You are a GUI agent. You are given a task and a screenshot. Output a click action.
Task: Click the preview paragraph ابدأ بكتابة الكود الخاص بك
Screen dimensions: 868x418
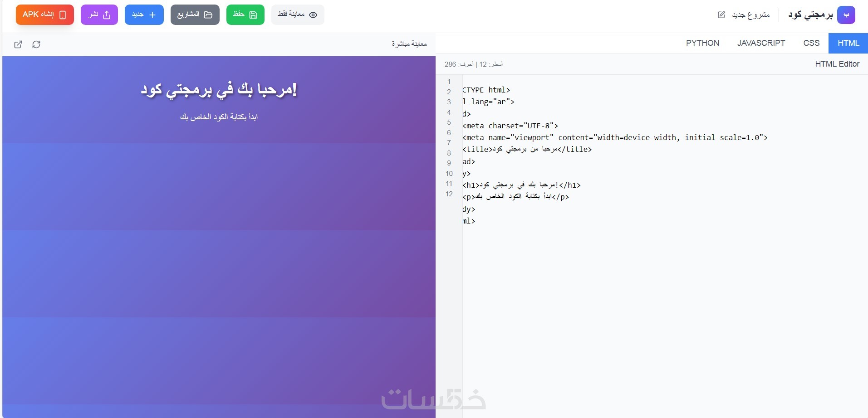click(x=219, y=117)
